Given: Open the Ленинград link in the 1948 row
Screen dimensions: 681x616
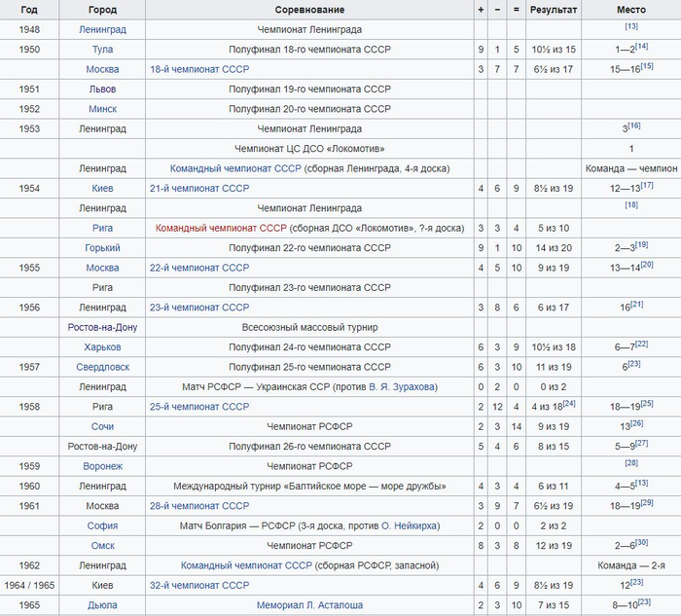Looking at the screenshot, I should pyautogui.click(x=102, y=29).
